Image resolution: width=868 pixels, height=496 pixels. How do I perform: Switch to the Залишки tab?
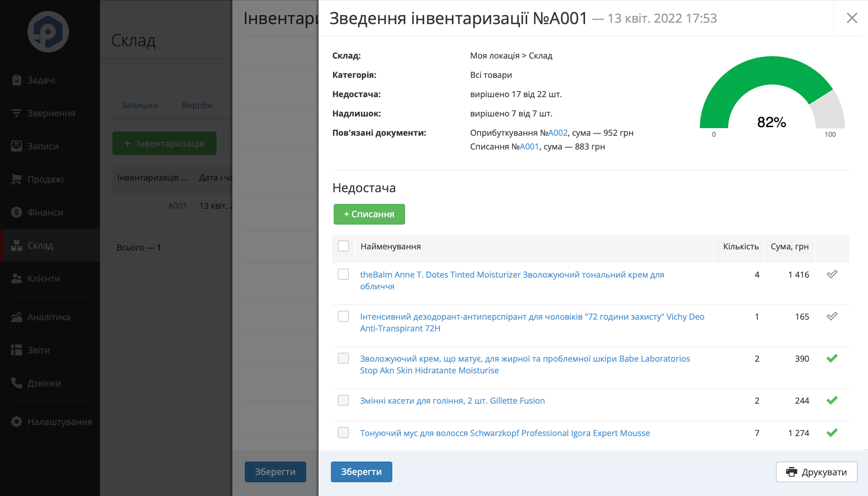140,105
